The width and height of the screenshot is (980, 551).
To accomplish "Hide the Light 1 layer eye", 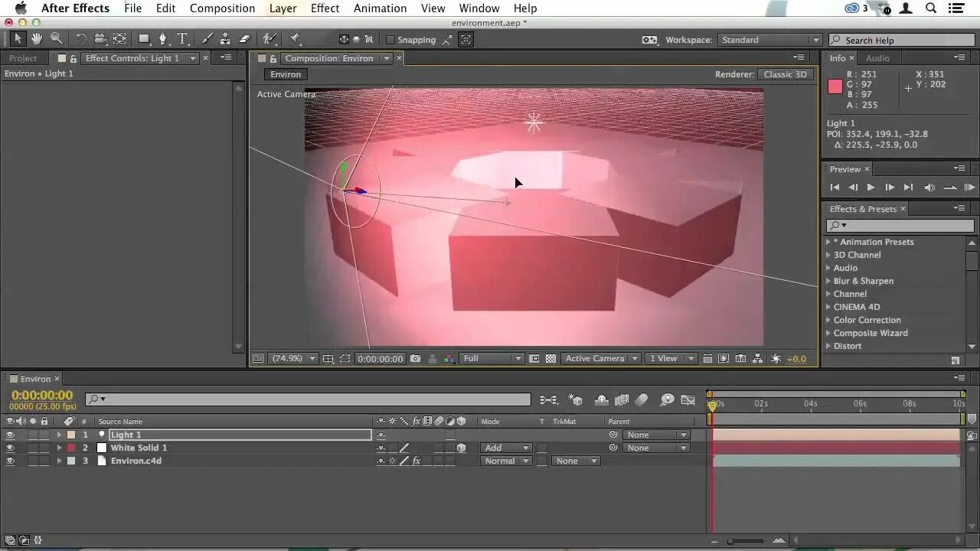I will click(x=10, y=435).
